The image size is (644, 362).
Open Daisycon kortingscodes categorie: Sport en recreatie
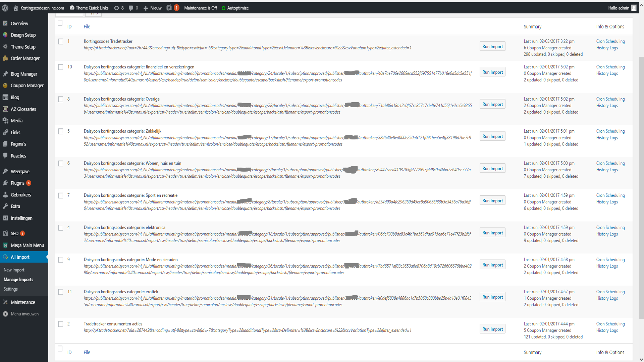point(130,195)
